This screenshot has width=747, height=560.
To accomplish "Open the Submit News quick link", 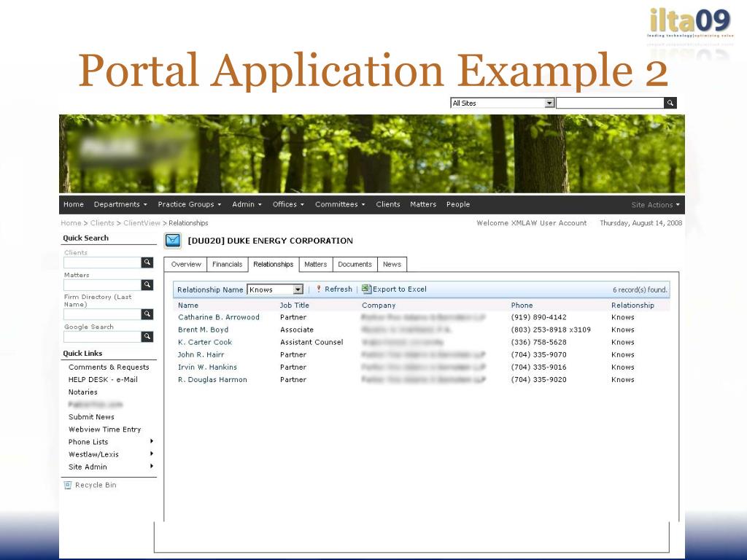I will click(x=91, y=416).
